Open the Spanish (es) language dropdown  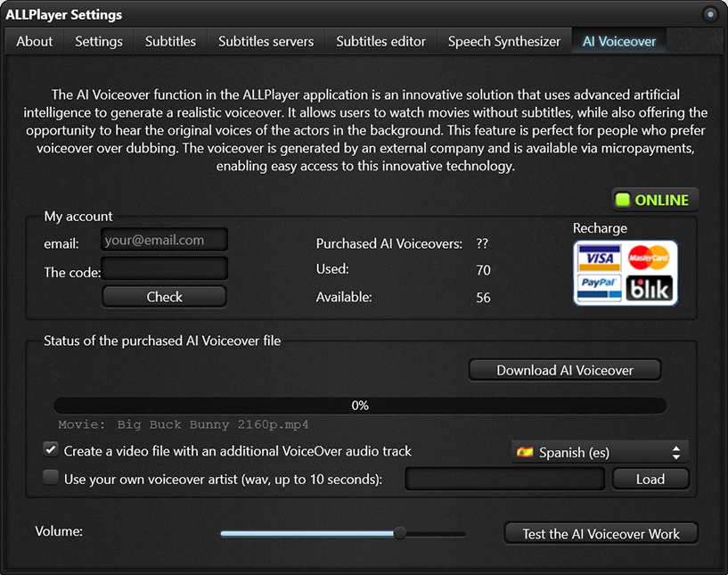click(x=600, y=452)
